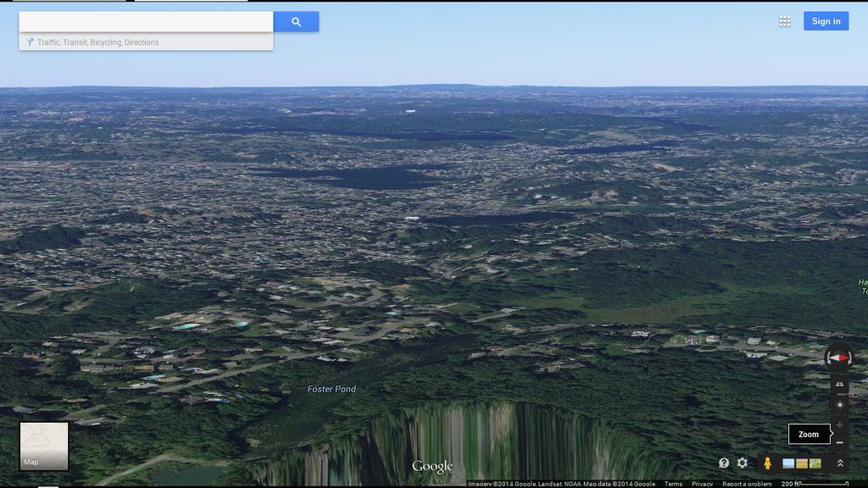Image resolution: width=868 pixels, height=488 pixels.
Task: Reset orientation with the compass
Action: point(838,358)
